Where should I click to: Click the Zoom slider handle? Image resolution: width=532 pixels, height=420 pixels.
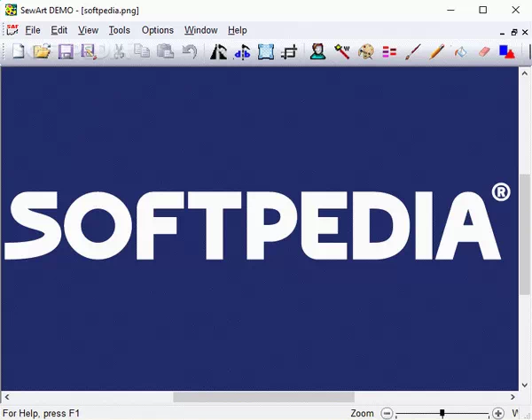pyautogui.click(x=442, y=413)
